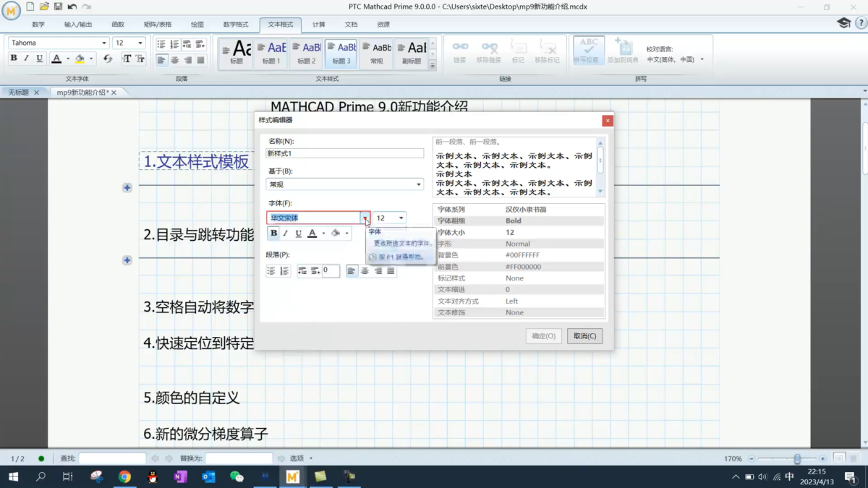This screenshot has height=488, width=868.
Task: Open Chrome from the Windows taskbar
Action: [124, 476]
